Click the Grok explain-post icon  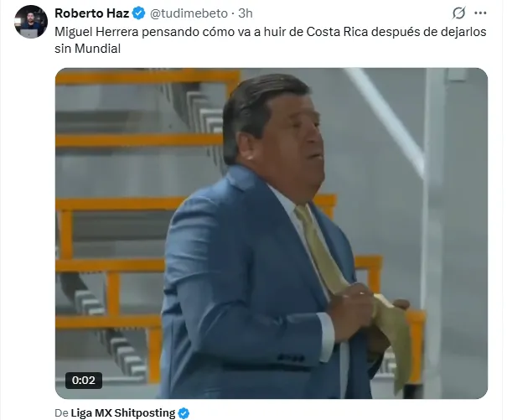458,13
